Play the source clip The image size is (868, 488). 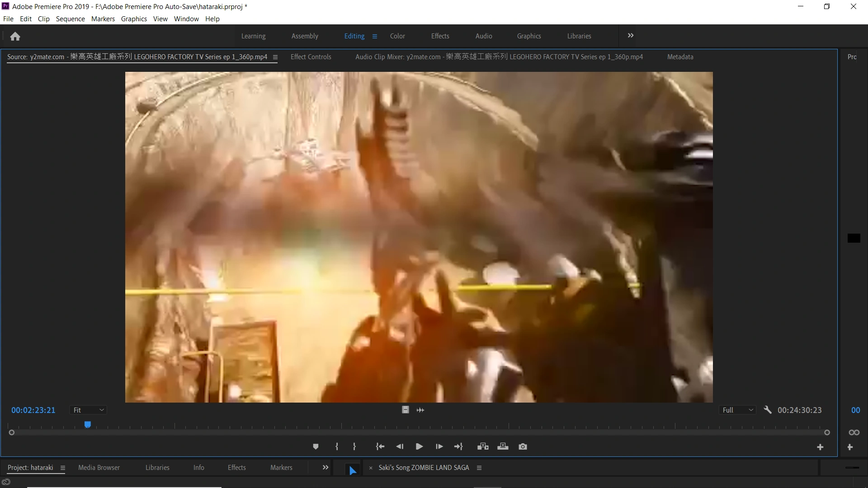pyautogui.click(x=419, y=447)
